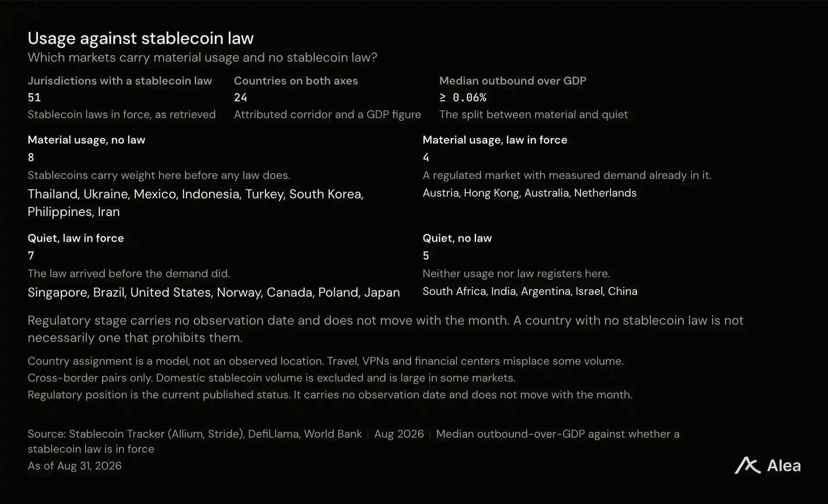This screenshot has width=828, height=504.
Task: Click the Singapore, Brazil, United States list
Action: tap(214, 292)
